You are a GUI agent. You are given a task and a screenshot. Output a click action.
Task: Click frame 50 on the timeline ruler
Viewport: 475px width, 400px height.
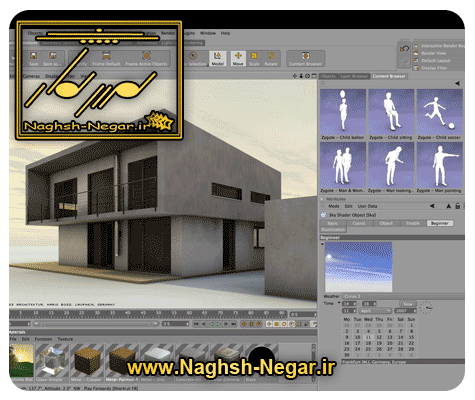point(158,313)
